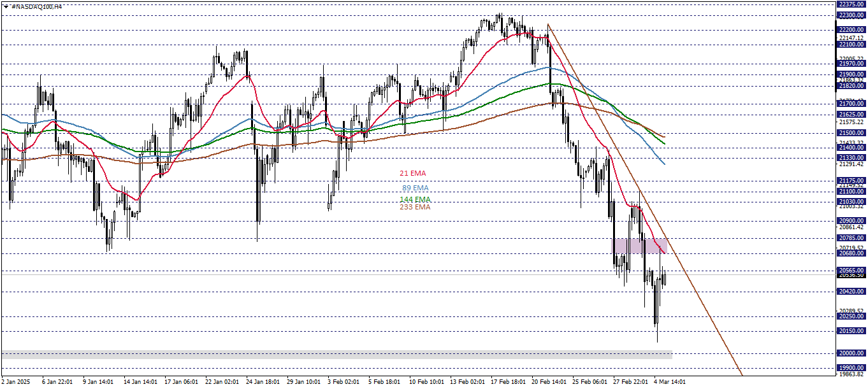
Task: Click the 22147.12 price scale value
Action: click(851, 38)
